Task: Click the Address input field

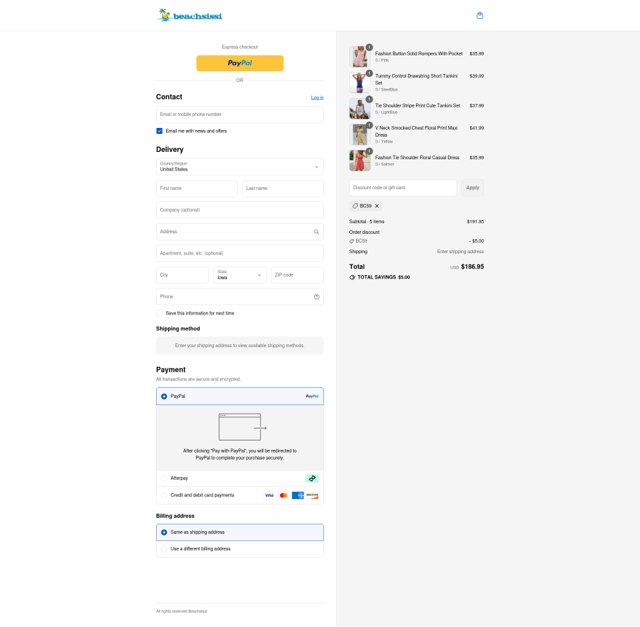Action: coord(240,232)
